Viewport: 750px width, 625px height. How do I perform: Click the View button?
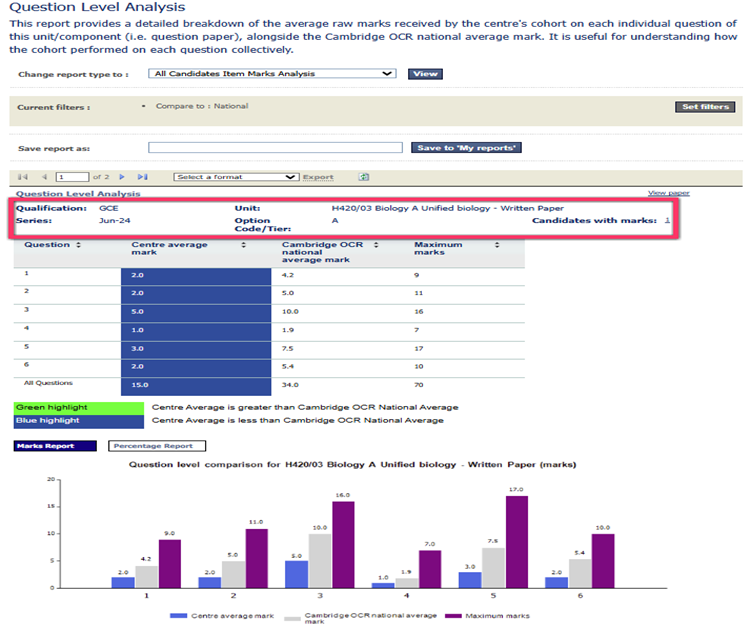point(425,73)
